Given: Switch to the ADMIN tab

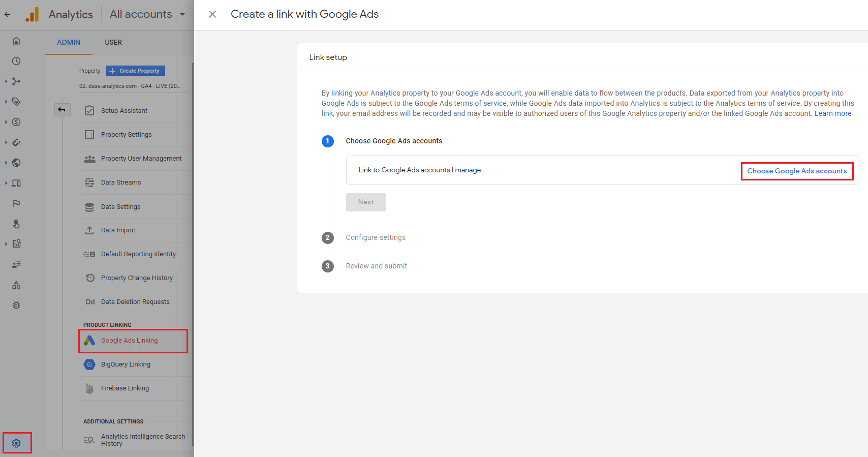Looking at the screenshot, I should [x=69, y=42].
